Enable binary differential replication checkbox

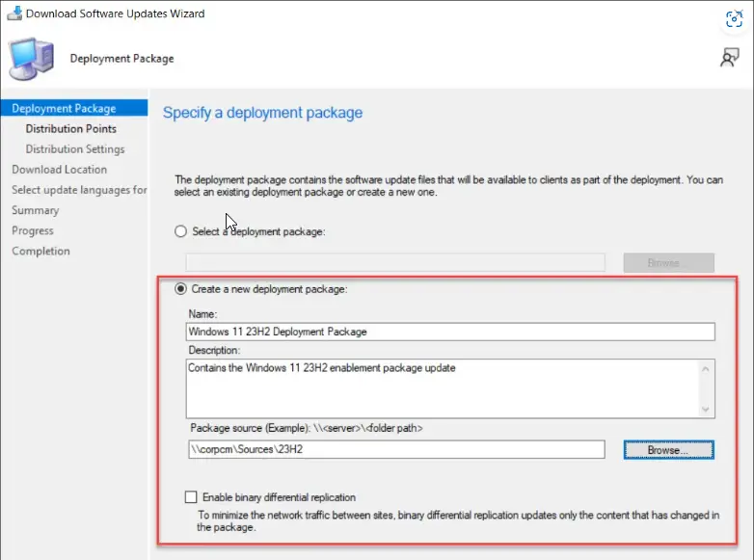191,497
